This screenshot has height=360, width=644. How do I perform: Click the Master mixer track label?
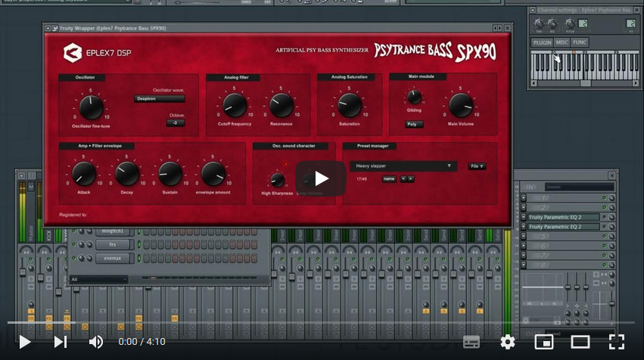coord(31,234)
